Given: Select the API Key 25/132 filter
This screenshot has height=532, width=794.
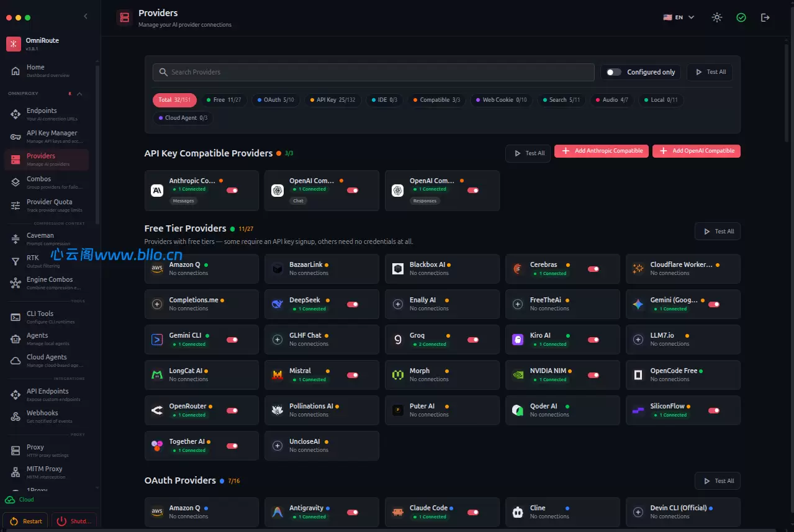Looking at the screenshot, I should (332, 99).
